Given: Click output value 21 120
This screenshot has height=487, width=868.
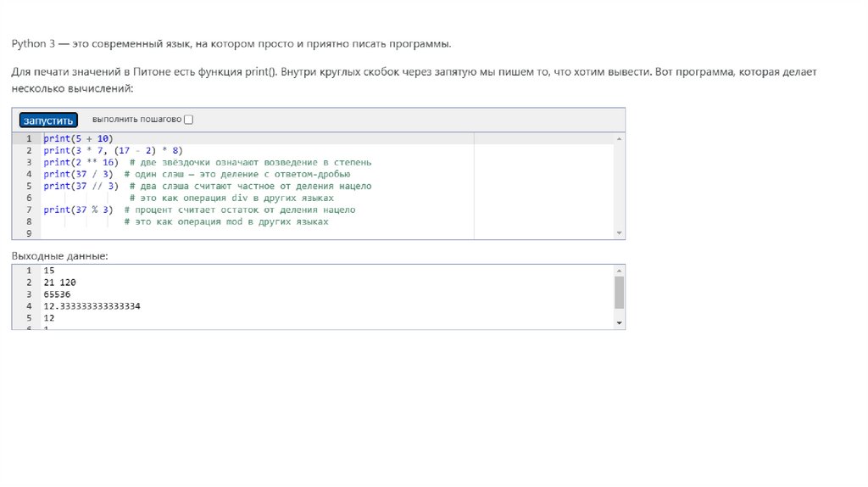Looking at the screenshot, I should (x=60, y=283).
